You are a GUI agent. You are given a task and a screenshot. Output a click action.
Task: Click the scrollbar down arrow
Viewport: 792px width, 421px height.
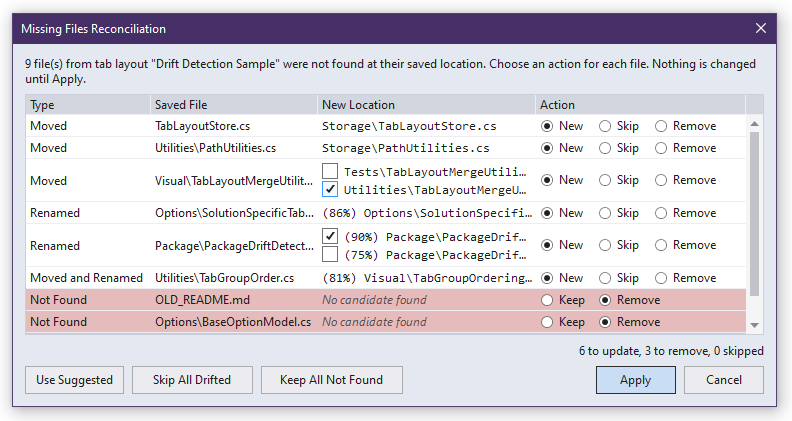pyautogui.click(x=755, y=325)
